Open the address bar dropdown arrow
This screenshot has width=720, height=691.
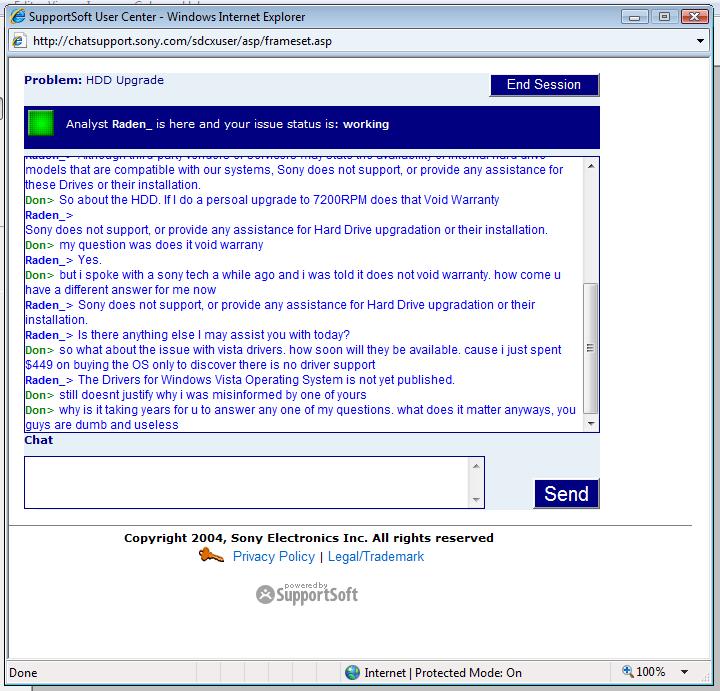[700, 41]
